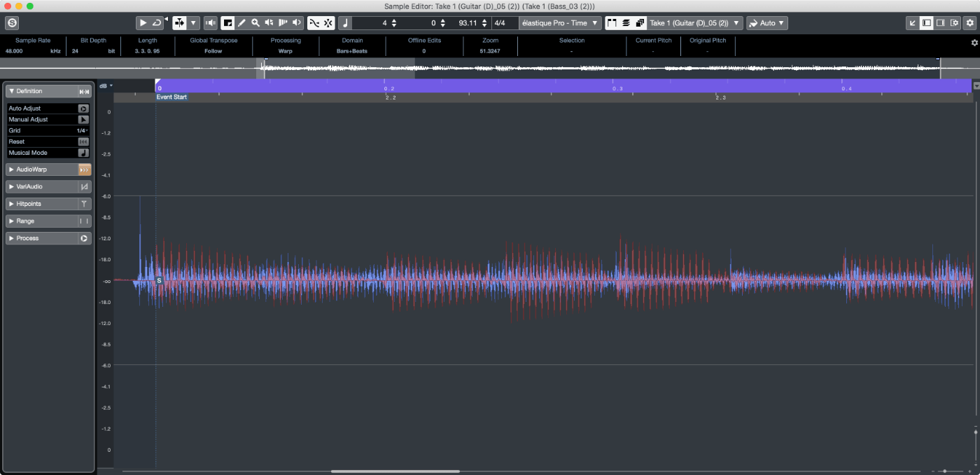The width and height of the screenshot is (980, 475).
Task: Open the Grid 1/4 resolution dropdown
Action: pyautogui.click(x=80, y=130)
